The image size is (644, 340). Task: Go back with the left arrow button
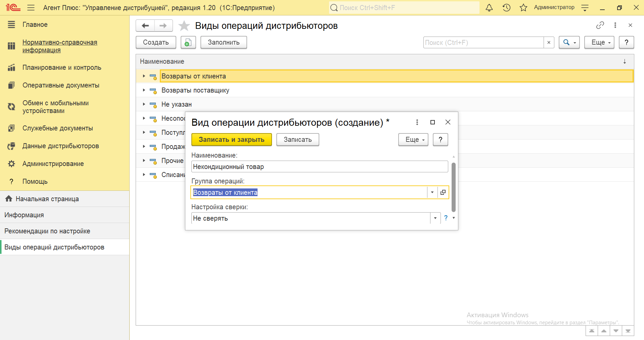pyautogui.click(x=145, y=25)
